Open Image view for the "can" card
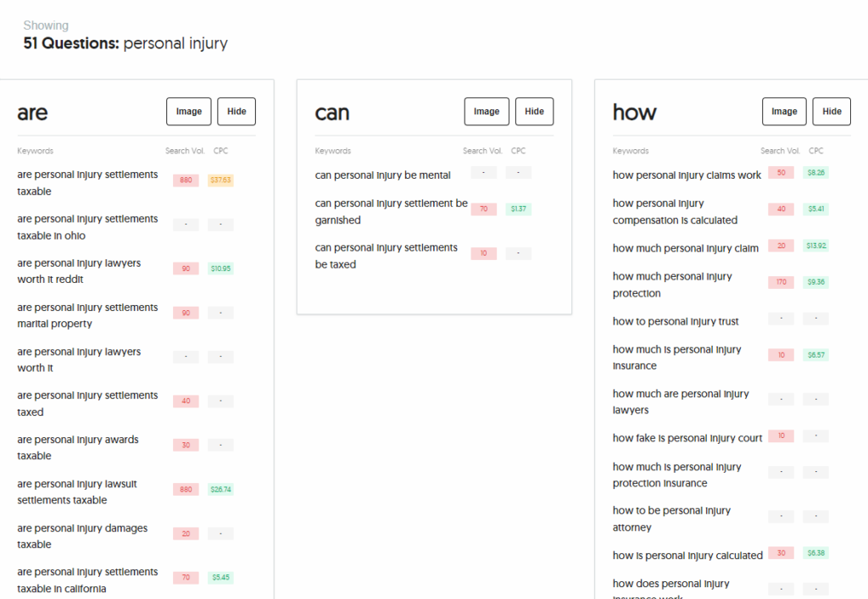Viewport: 868px width, 599px height. click(x=487, y=112)
